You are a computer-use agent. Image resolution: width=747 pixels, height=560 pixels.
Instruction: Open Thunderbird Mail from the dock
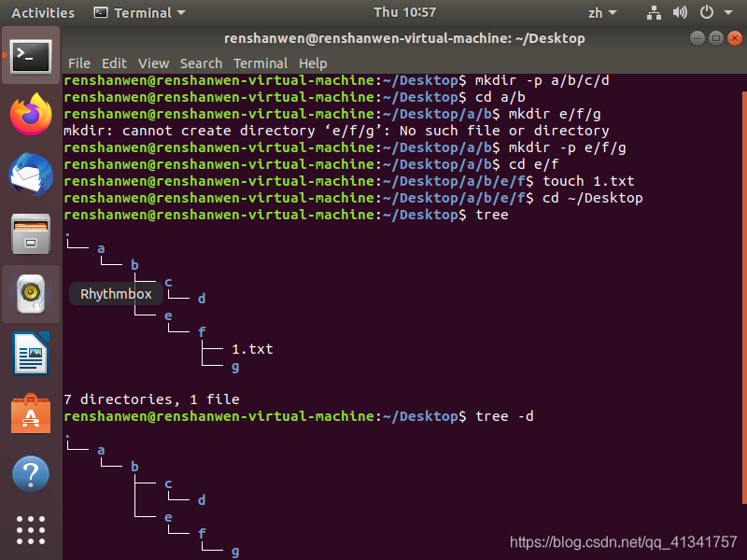(31, 175)
